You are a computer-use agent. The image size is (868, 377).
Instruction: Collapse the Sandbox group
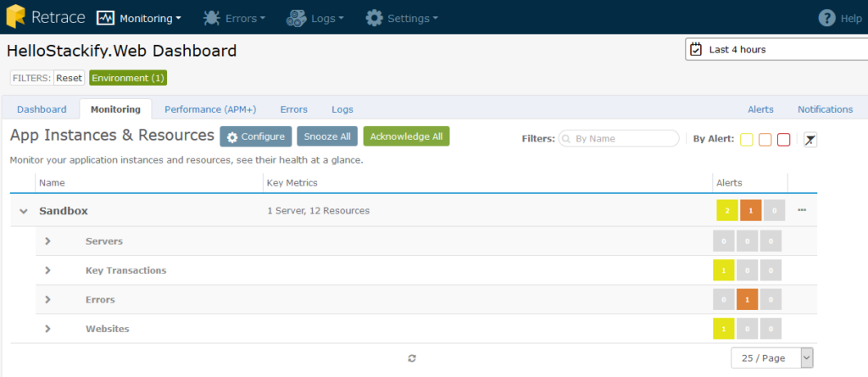click(23, 211)
